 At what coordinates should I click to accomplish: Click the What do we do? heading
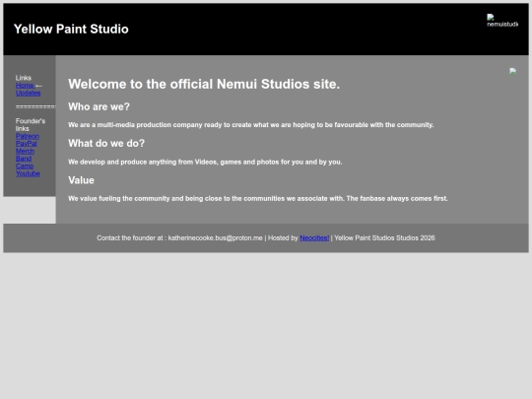point(106,144)
